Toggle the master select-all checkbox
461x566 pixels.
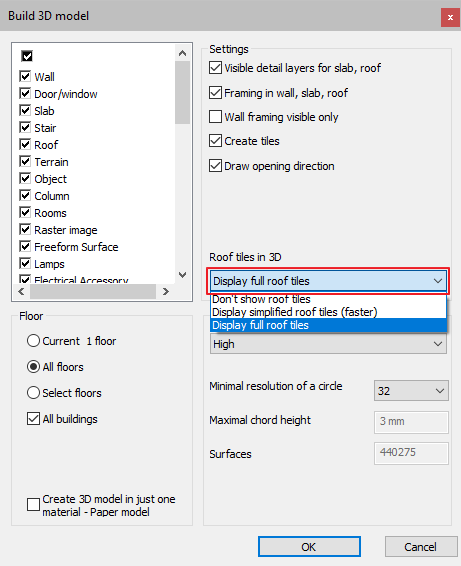tap(27, 56)
